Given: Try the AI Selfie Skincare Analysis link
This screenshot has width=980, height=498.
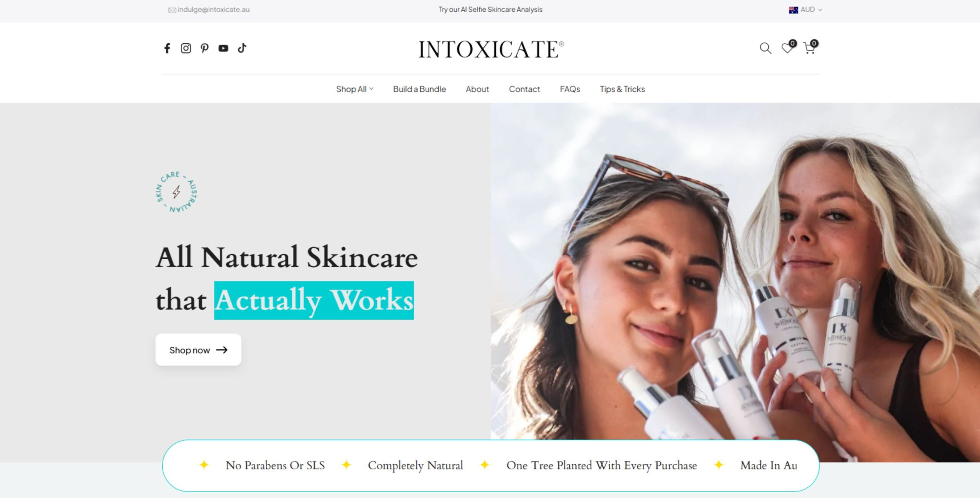Looking at the screenshot, I should pos(490,10).
